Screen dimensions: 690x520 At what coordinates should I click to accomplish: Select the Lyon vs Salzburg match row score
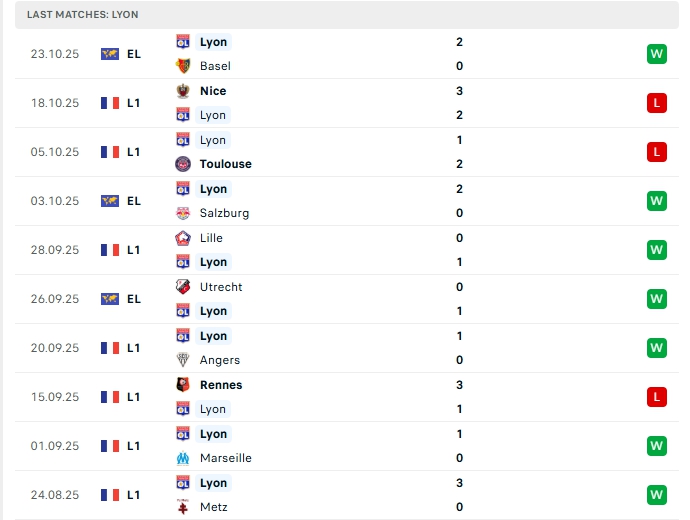tap(459, 201)
